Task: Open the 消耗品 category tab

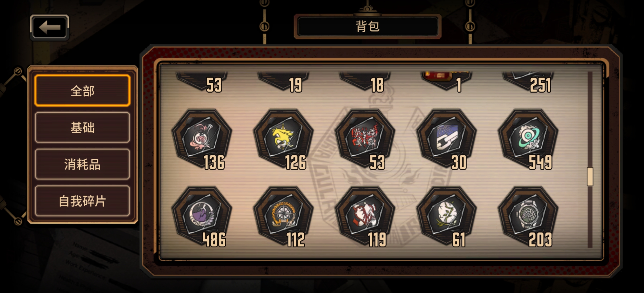Action: click(82, 164)
